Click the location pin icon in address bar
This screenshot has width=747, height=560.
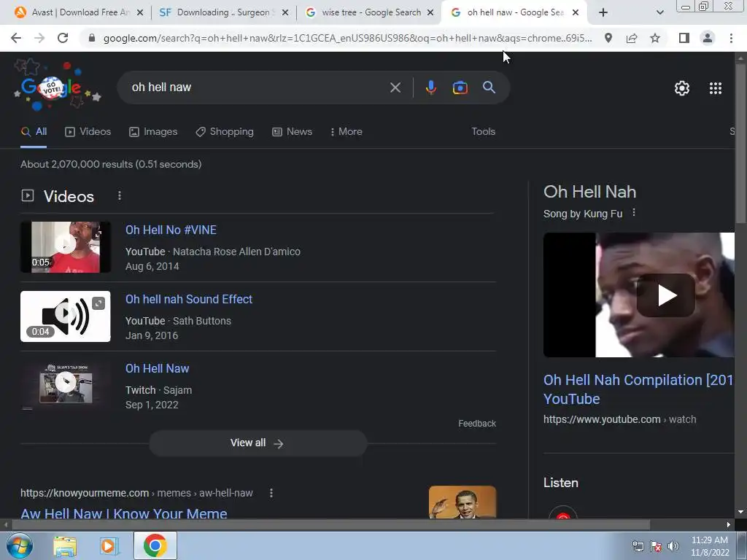(x=608, y=38)
